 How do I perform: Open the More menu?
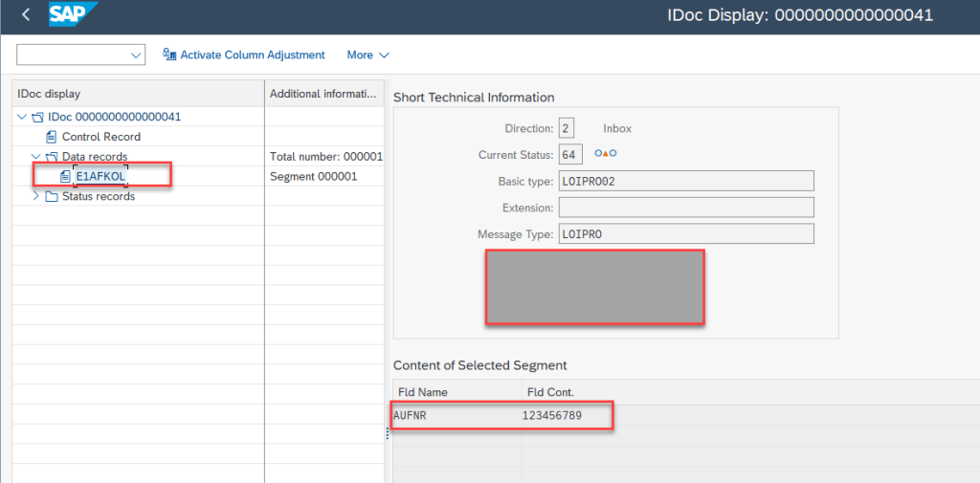point(367,55)
